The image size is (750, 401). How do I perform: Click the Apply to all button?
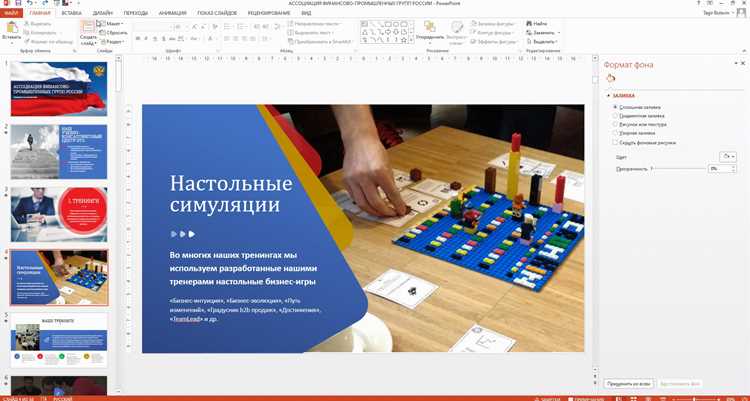pos(628,384)
